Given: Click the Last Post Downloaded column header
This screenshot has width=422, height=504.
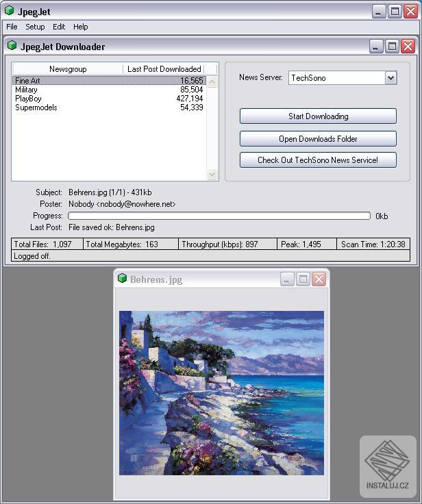Looking at the screenshot, I should pyautogui.click(x=164, y=68).
